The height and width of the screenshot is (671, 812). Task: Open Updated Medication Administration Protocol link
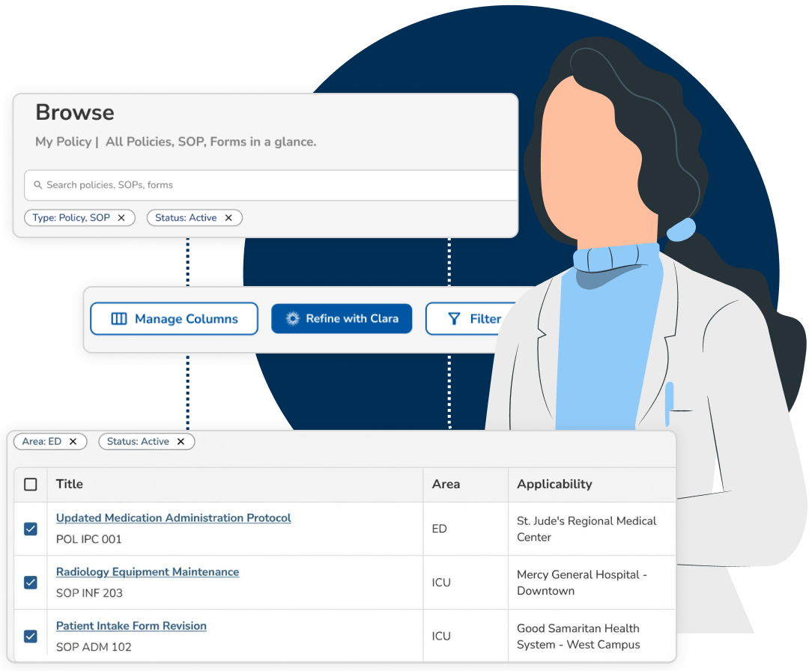tap(174, 517)
